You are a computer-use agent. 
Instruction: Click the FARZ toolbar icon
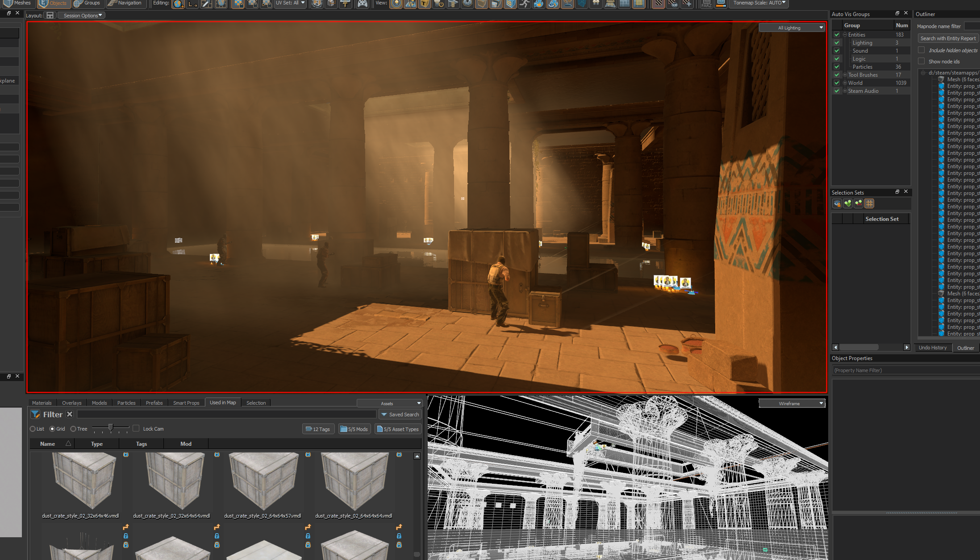(706, 4)
